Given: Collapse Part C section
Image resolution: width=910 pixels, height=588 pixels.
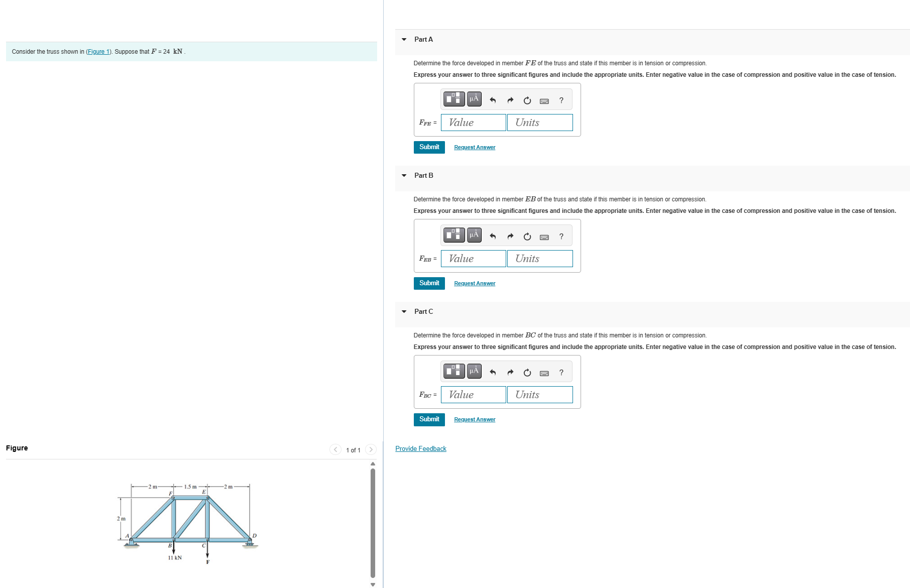Looking at the screenshot, I should (404, 311).
